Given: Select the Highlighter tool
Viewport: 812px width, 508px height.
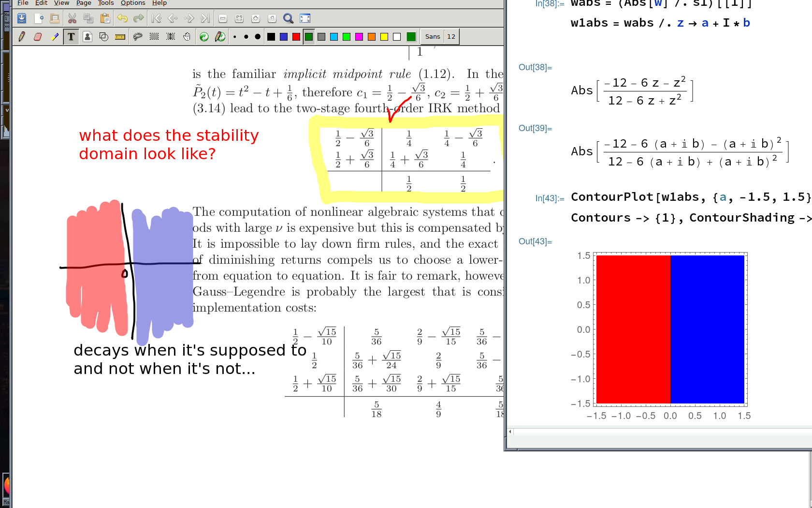Looking at the screenshot, I should [55, 37].
